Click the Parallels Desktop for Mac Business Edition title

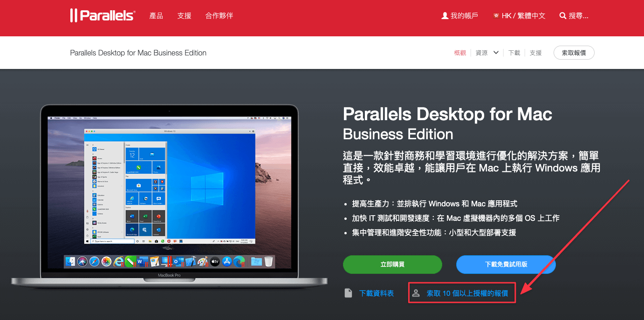[x=138, y=53]
